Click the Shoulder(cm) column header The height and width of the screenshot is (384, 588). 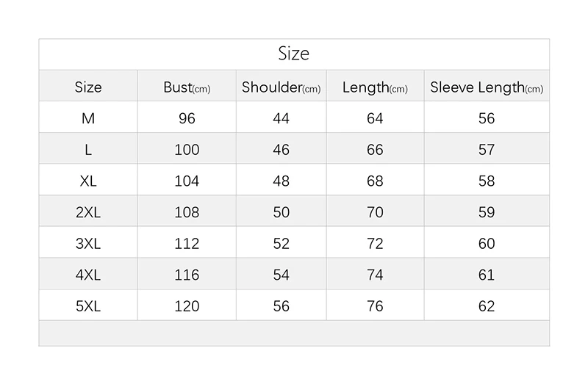[x=281, y=87]
